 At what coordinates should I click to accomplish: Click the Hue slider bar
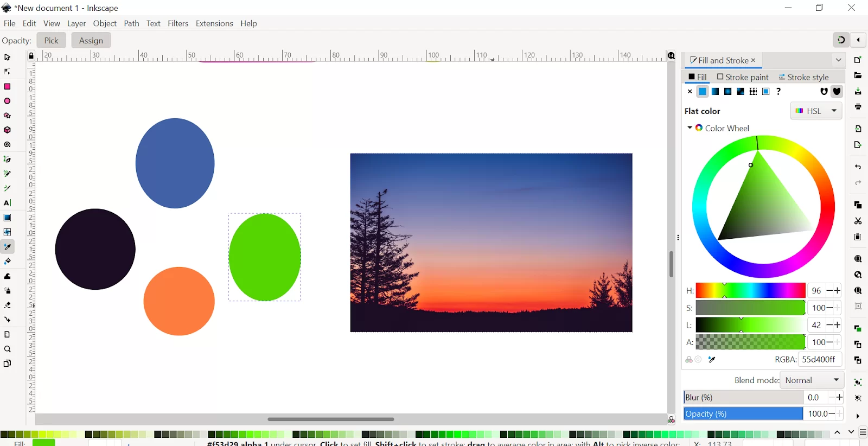point(750,290)
